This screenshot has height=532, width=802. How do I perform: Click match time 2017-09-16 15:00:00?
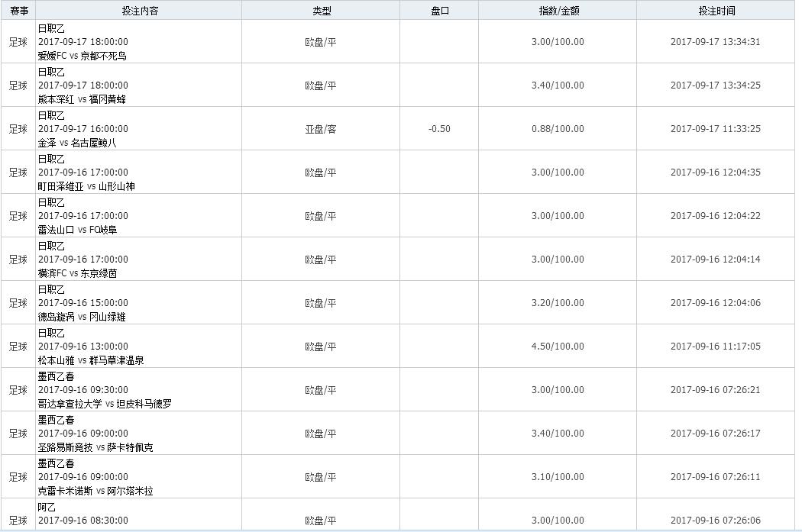(82, 302)
